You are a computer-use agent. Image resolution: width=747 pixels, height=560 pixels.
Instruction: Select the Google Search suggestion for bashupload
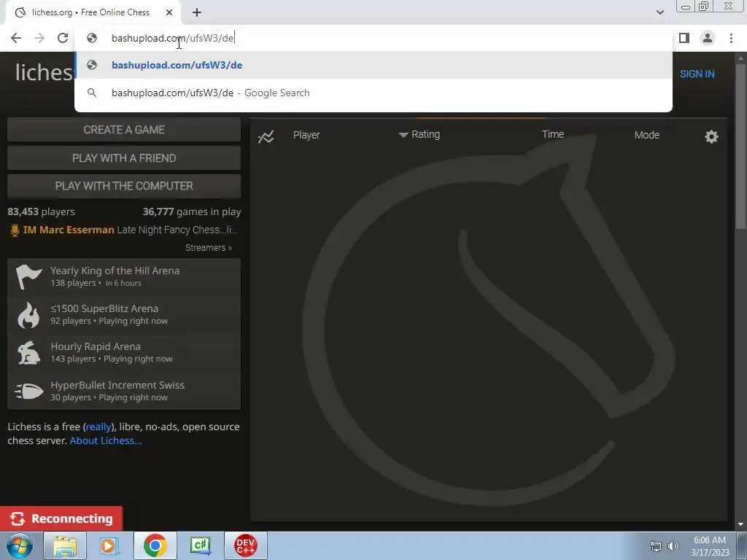(373, 93)
